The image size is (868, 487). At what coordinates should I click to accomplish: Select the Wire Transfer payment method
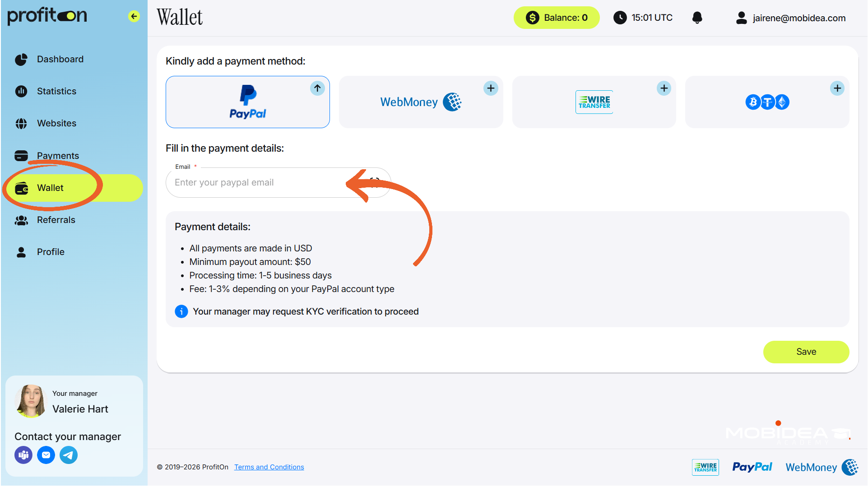tap(594, 102)
